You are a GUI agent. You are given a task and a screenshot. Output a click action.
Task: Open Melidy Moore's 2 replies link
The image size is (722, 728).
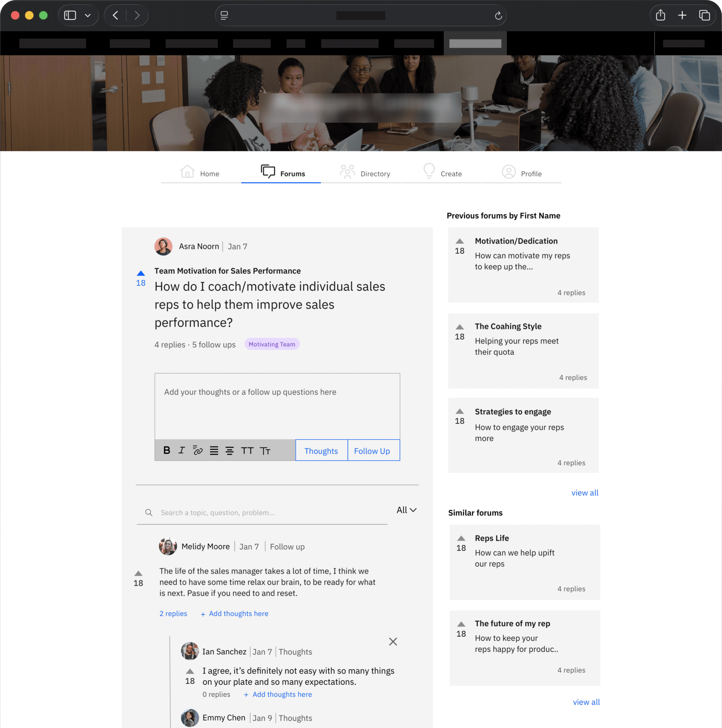[x=173, y=613]
